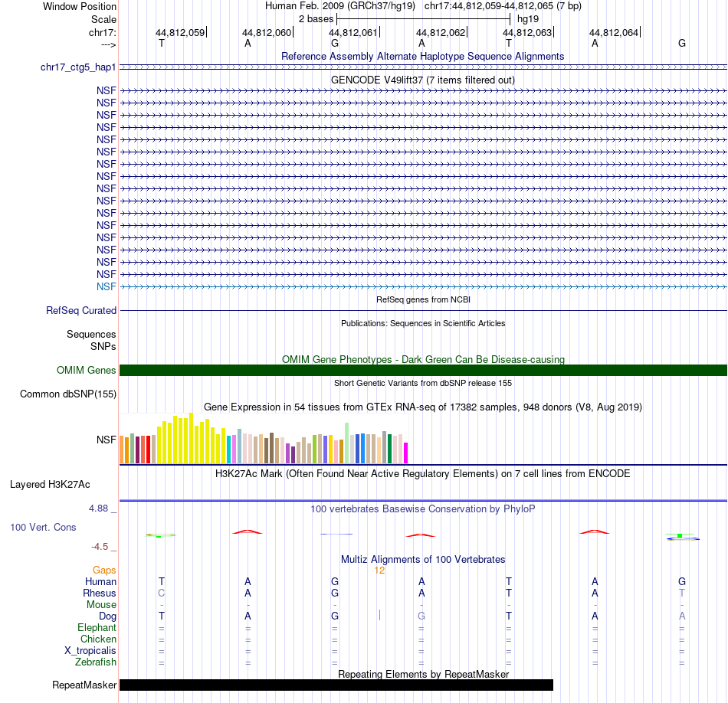The image size is (728, 703).
Task: Click the black RepeatMasker element bar
Action: [336, 685]
